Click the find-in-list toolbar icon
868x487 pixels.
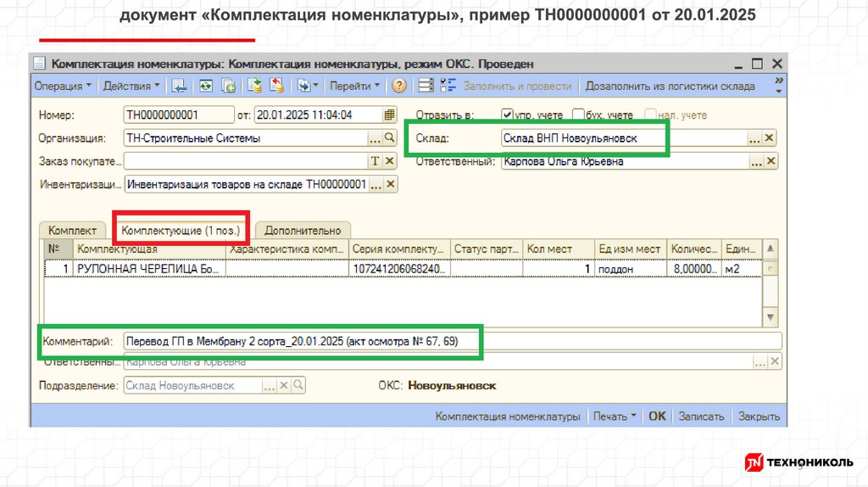pos(179,86)
